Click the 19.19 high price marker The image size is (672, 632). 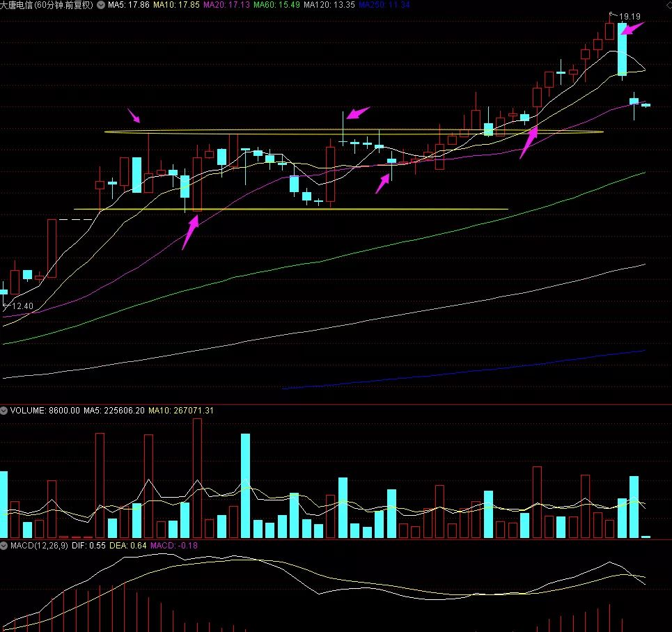point(630,15)
